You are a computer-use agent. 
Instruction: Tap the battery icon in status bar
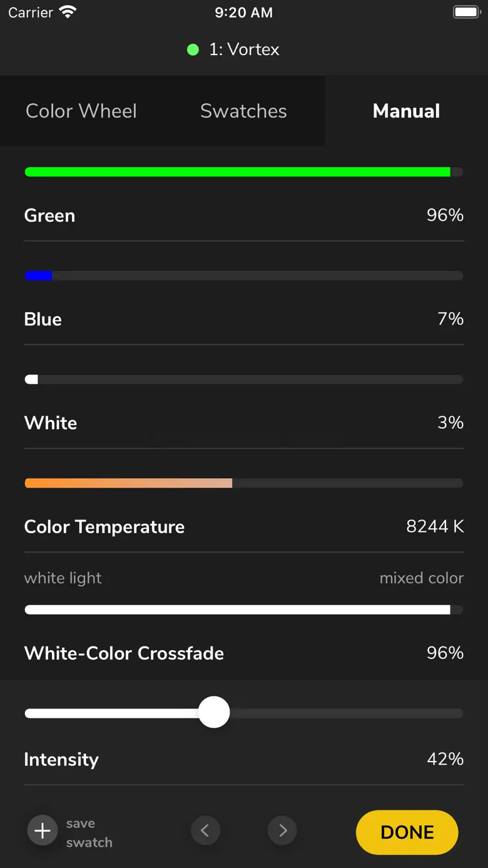pyautogui.click(x=466, y=12)
